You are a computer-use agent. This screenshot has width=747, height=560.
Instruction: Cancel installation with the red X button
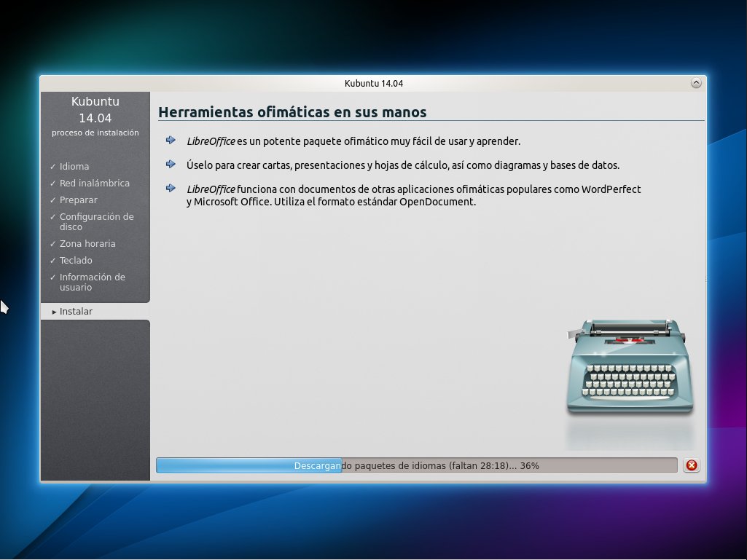pyautogui.click(x=692, y=465)
